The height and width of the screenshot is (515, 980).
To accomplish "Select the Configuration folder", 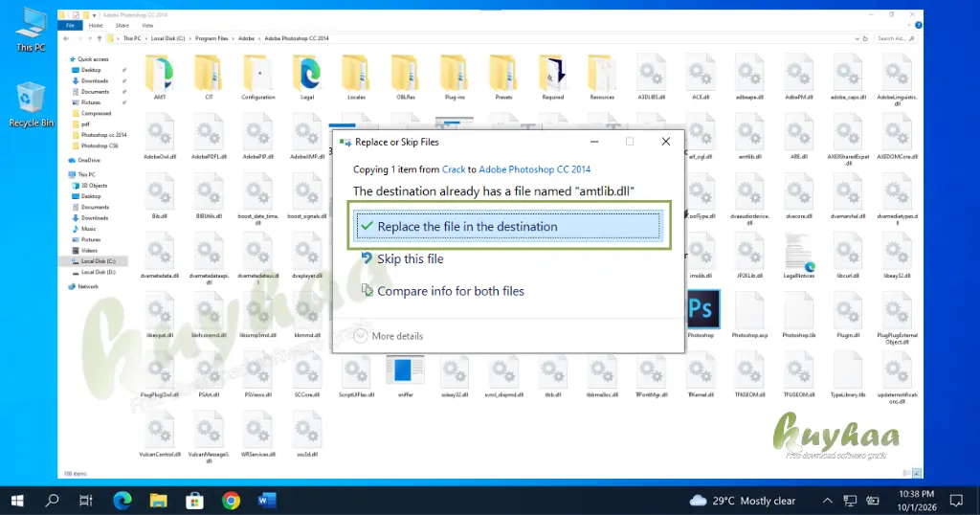I will [258, 78].
